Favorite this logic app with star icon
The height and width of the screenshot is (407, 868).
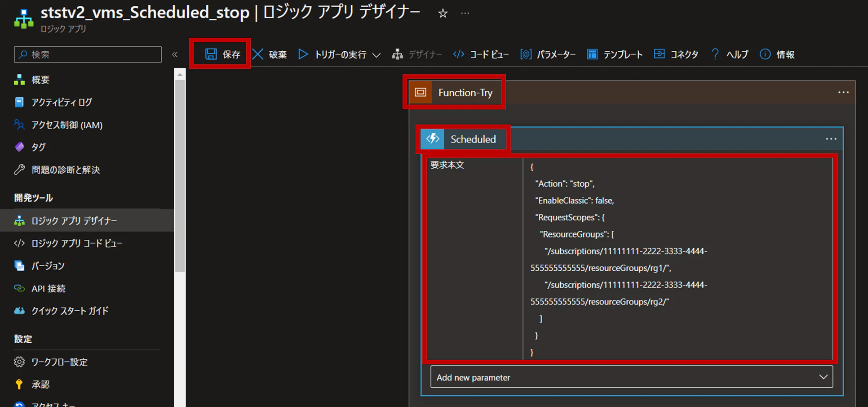coord(443,13)
